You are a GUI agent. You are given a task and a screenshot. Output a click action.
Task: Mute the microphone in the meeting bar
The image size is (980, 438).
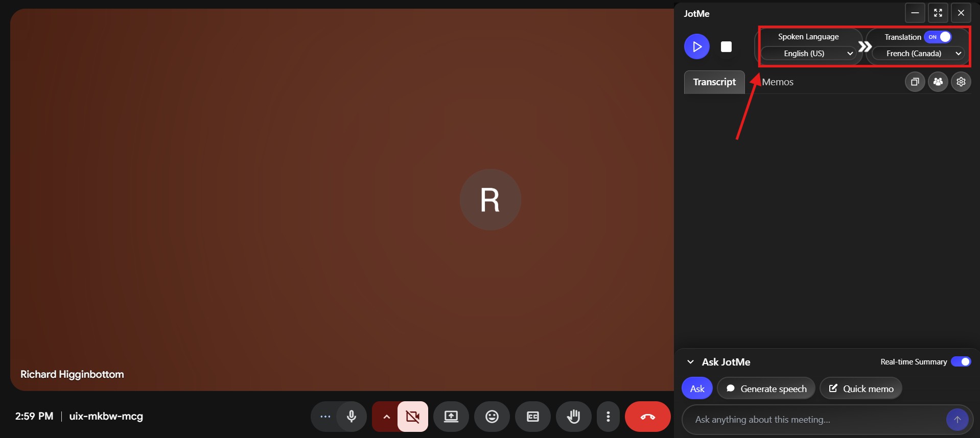(x=351, y=417)
